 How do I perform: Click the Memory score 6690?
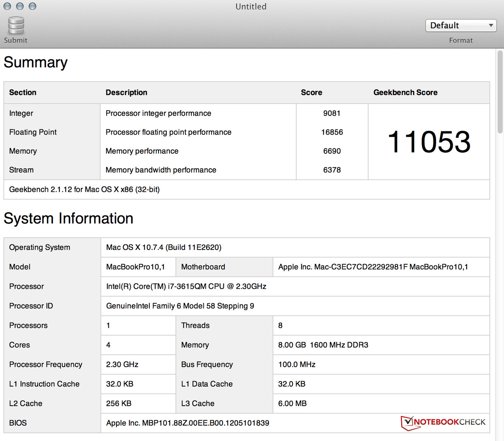click(332, 151)
